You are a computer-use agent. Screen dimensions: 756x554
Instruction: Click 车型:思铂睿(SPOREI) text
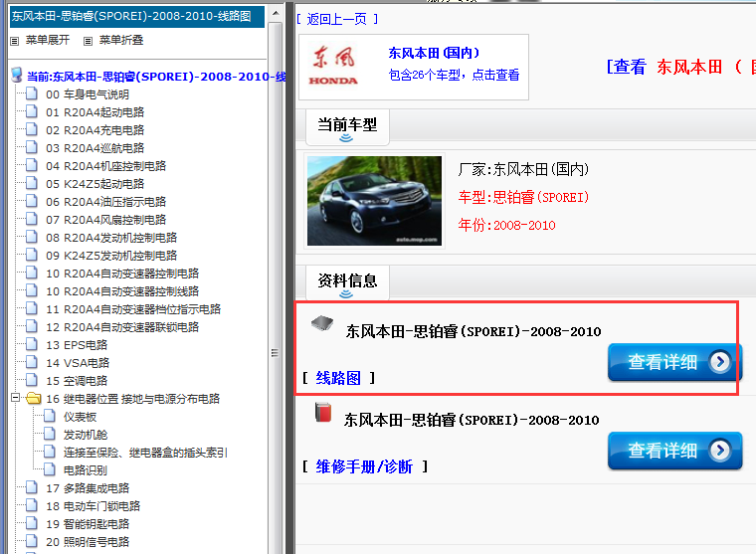click(x=523, y=197)
